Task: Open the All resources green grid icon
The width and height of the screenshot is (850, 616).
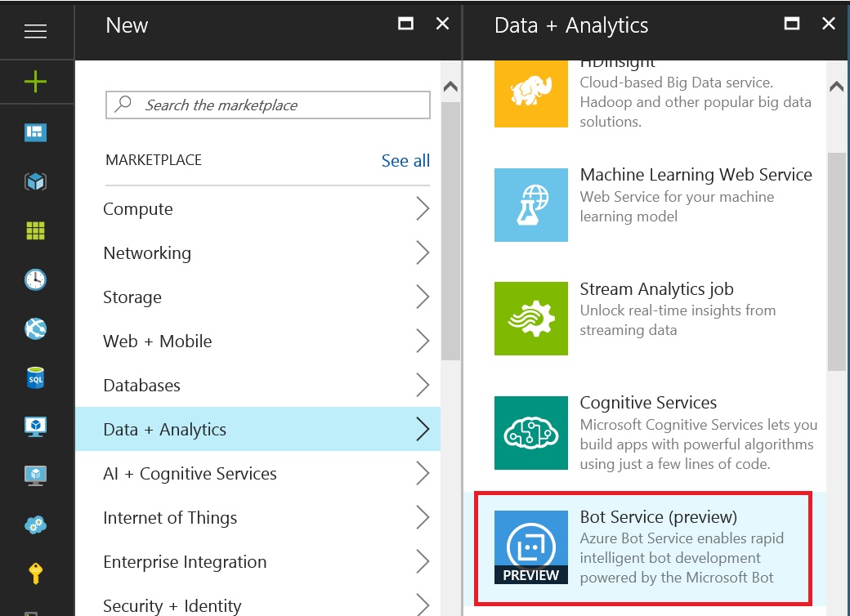Action: [x=36, y=230]
